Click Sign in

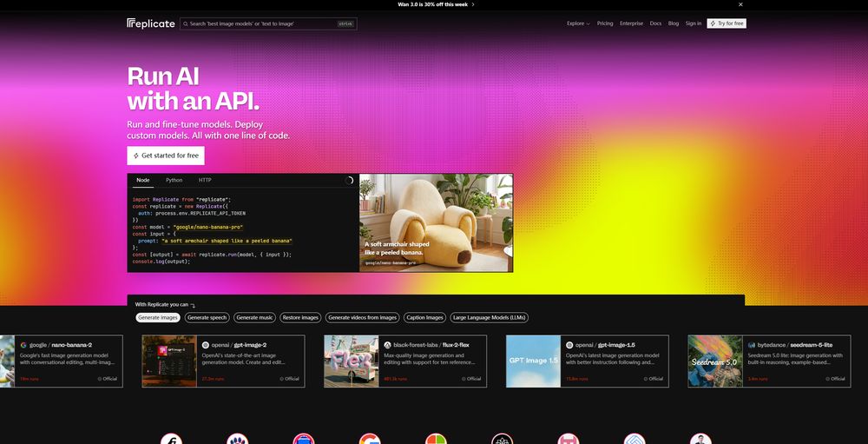[x=693, y=23]
